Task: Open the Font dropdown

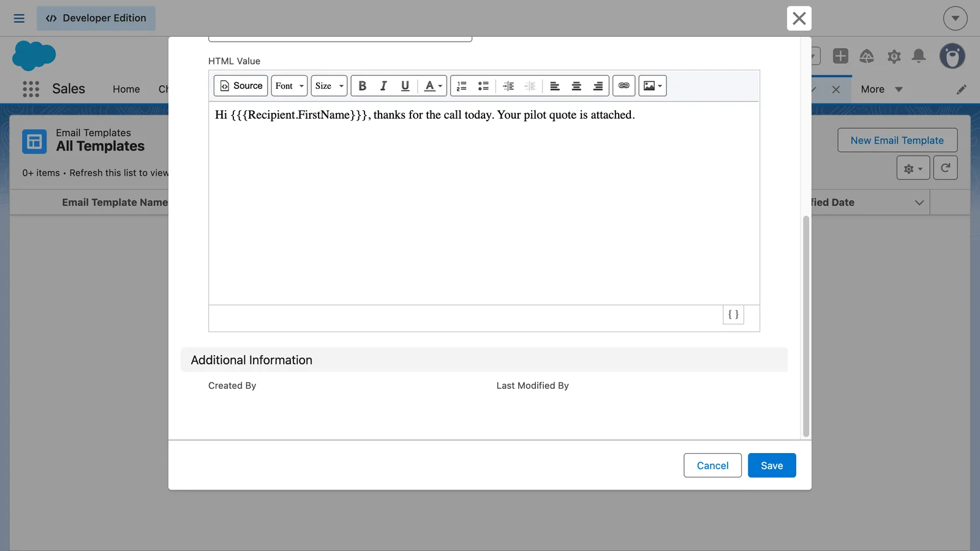Action: [x=289, y=86]
